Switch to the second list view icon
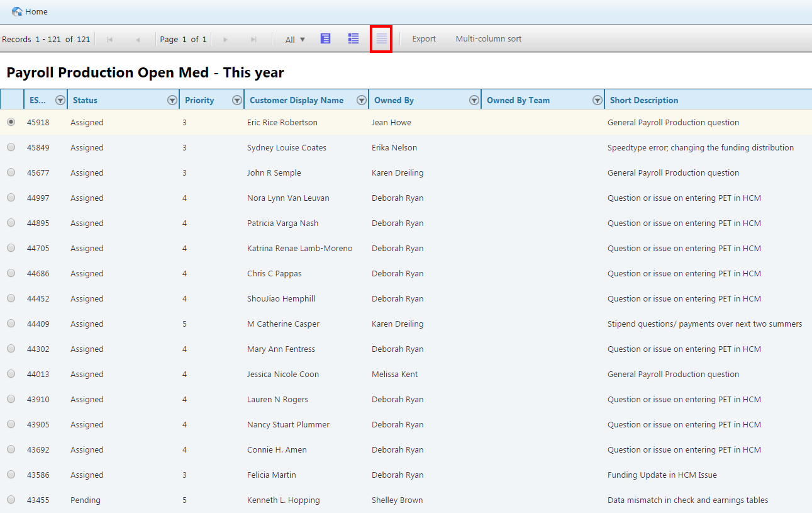812x513 pixels. tap(353, 39)
